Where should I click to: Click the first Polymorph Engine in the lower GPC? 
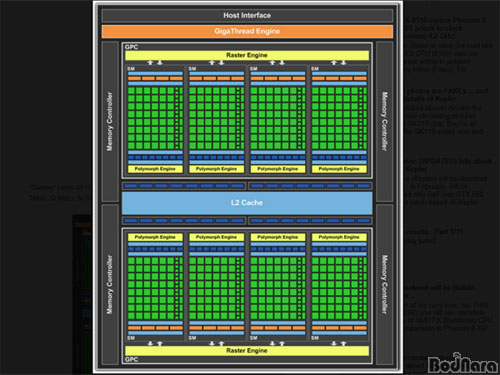(x=155, y=237)
